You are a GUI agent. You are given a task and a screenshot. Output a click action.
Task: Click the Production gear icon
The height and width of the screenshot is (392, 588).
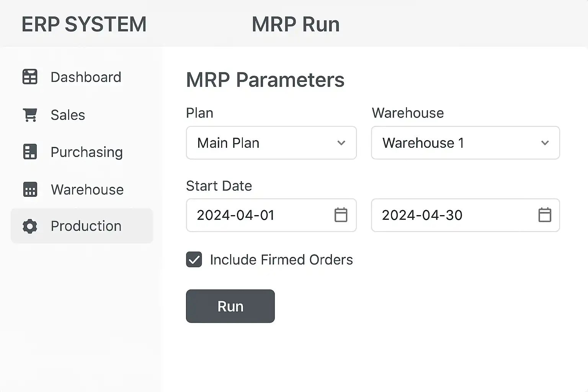[x=30, y=226]
